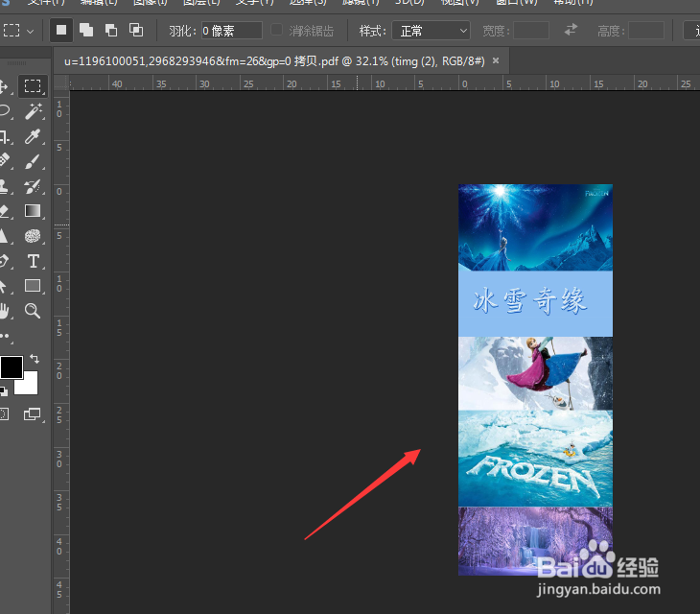Click the 冰雪奇缘 title text on the canvas
Viewport: 700px width, 614px height.
(x=530, y=301)
